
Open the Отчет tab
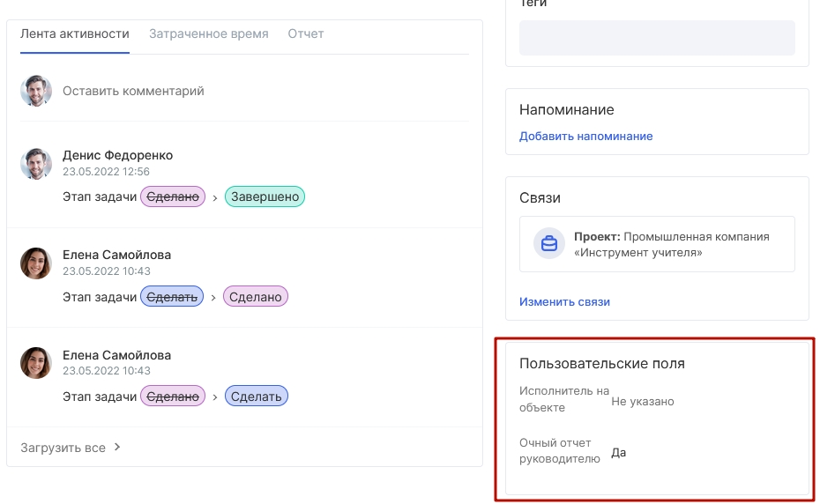(306, 34)
